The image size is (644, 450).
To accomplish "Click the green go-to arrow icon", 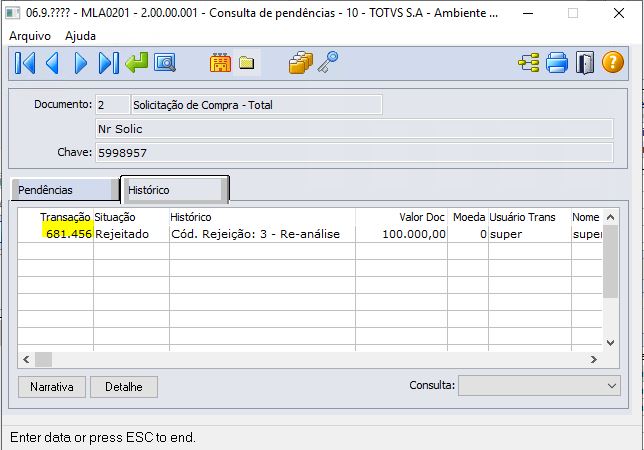I will click(137, 63).
